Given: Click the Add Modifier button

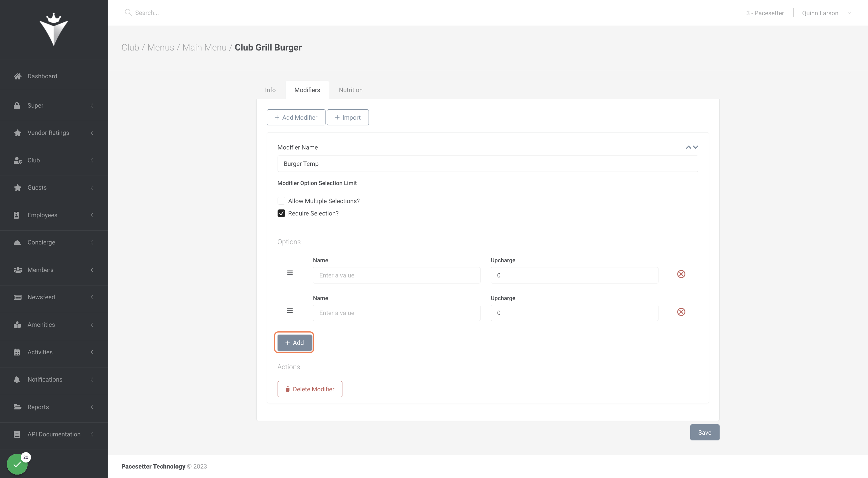Looking at the screenshot, I should [x=296, y=117].
